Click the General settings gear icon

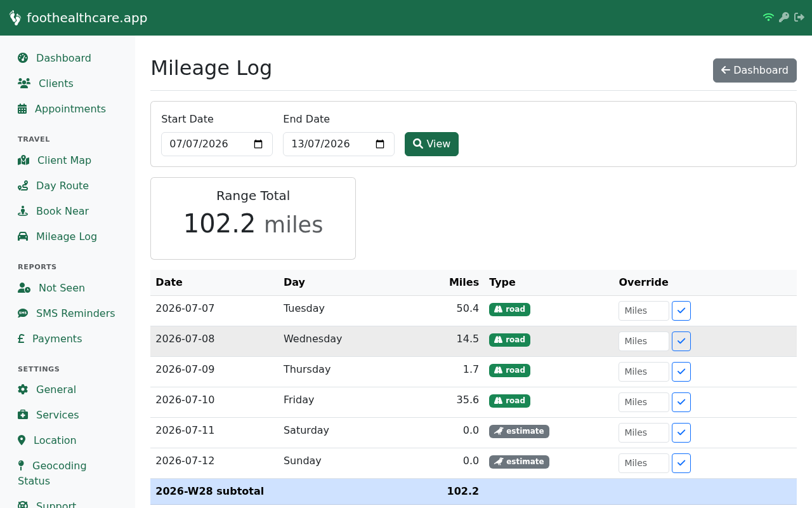tap(23, 389)
